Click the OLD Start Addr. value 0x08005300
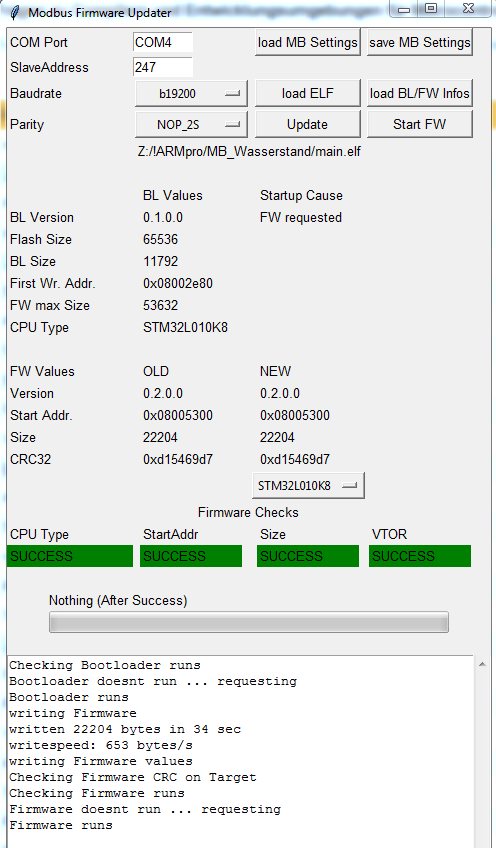This screenshot has height=848, width=496. coord(178,415)
